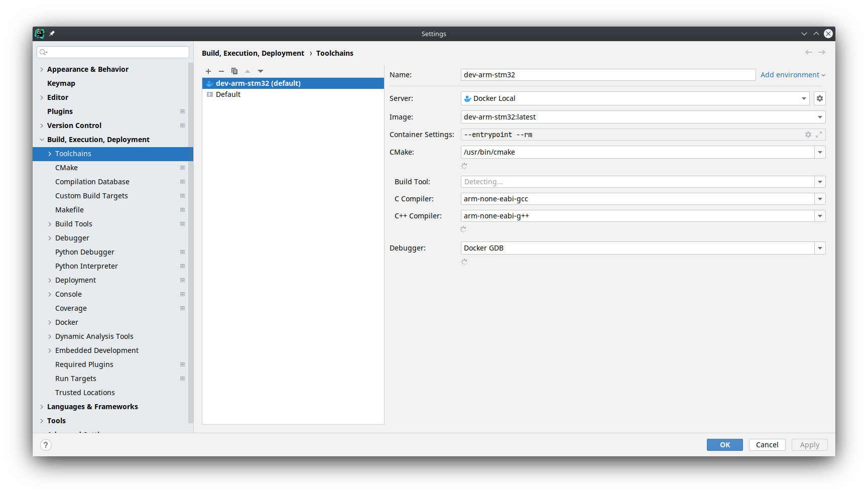Screen dimensions: 868x495
Task: Click the settings tree scrollbar
Action: 191,243
